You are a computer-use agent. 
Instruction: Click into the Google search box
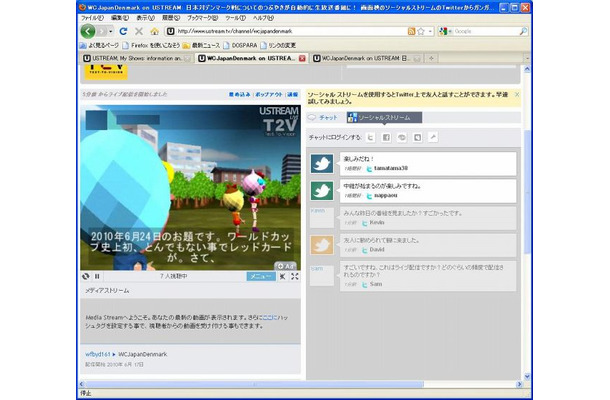(x=486, y=31)
